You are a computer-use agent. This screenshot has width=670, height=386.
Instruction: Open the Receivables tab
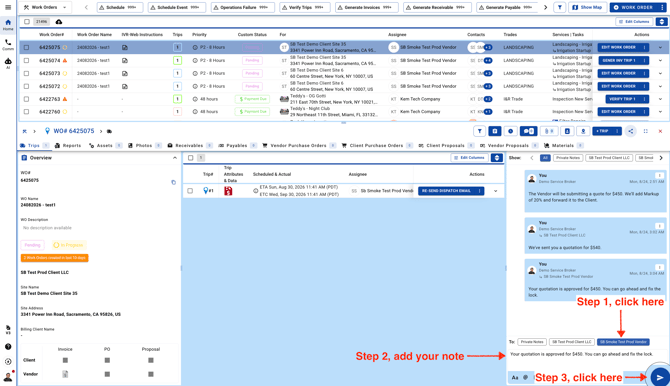[x=190, y=146]
